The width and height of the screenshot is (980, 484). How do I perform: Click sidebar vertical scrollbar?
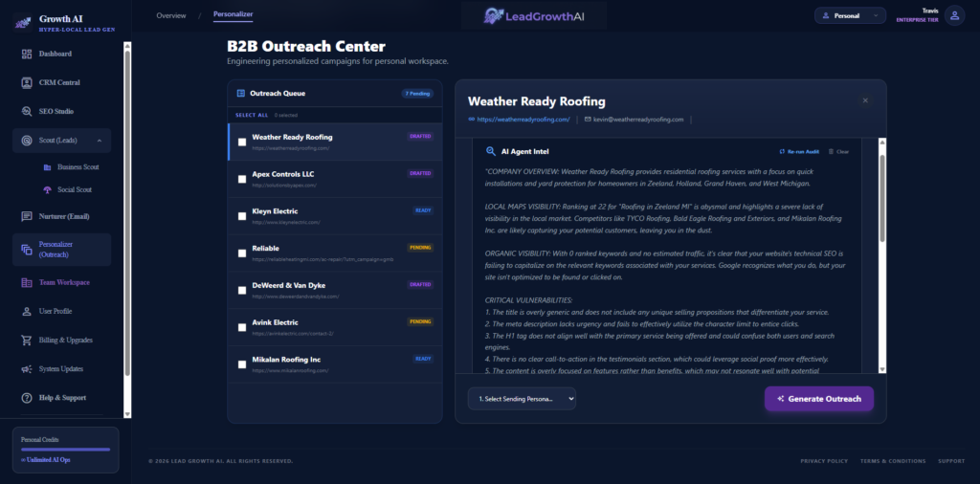click(127, 212)
